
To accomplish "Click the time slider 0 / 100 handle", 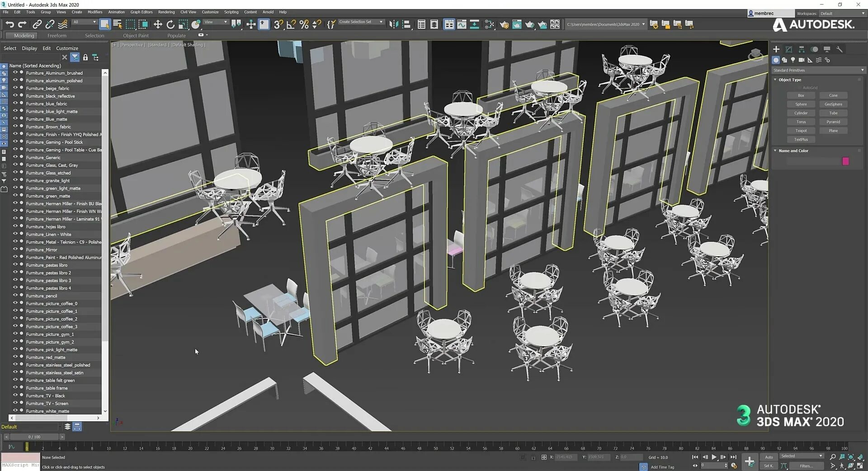I will click(x=34, y=437).
